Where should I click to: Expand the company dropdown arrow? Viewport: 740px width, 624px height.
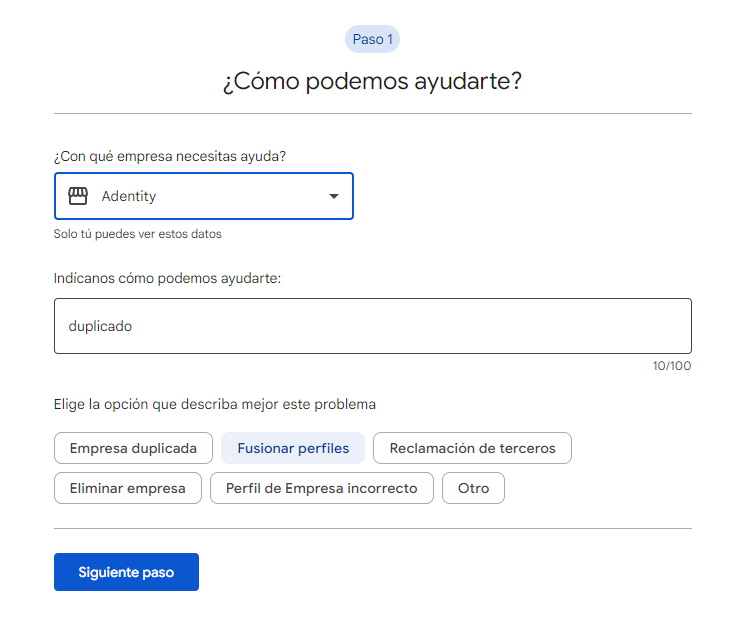coord(334,196)
